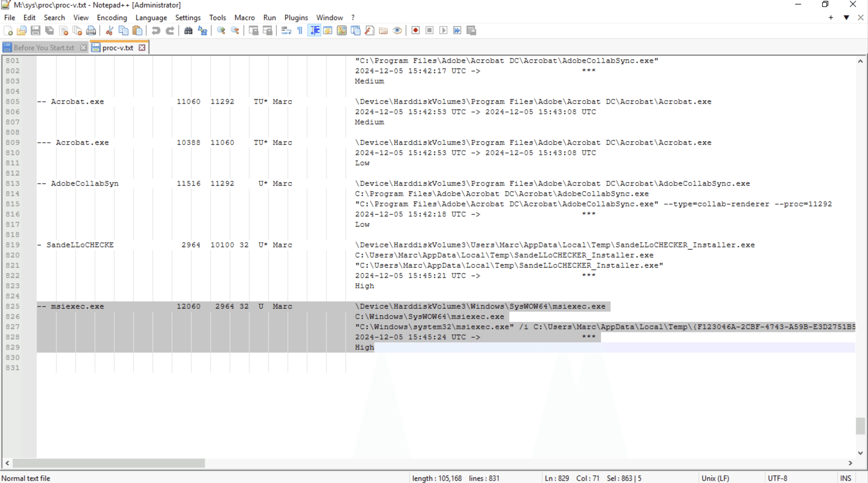
Task: Open the Search menu
Action: tap(54, 17)
